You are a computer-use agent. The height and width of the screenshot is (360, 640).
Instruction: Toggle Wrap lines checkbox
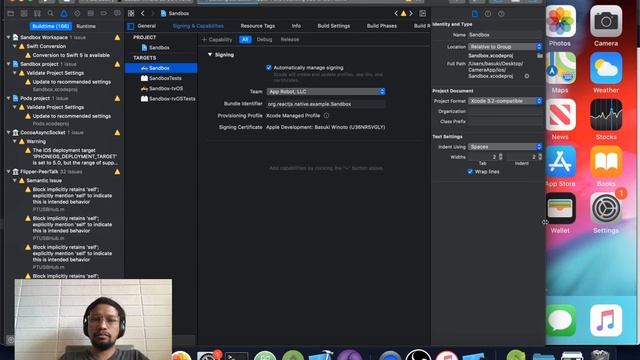(470, 172)
